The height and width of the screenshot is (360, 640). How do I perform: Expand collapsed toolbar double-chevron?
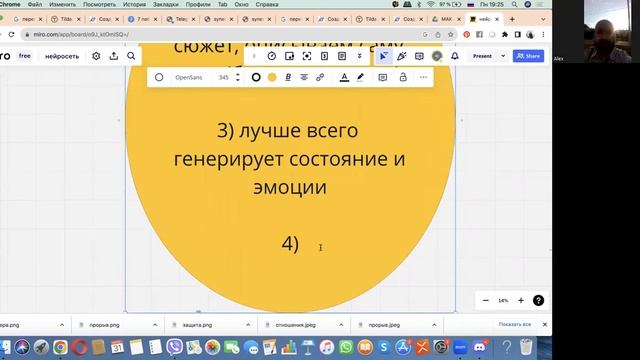pyautogui.click(x=360, y=56)
